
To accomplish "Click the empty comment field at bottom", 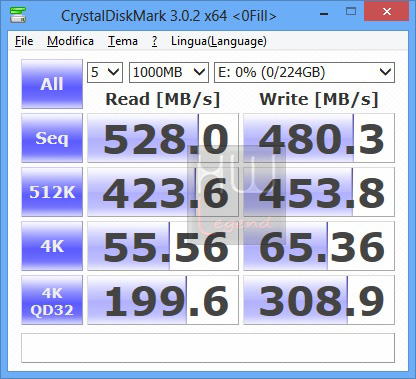I will click(x=208, y=348).
